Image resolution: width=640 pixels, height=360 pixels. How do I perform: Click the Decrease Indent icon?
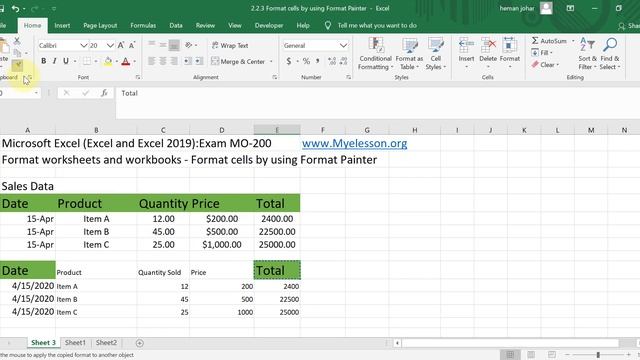tap(187, 61)
